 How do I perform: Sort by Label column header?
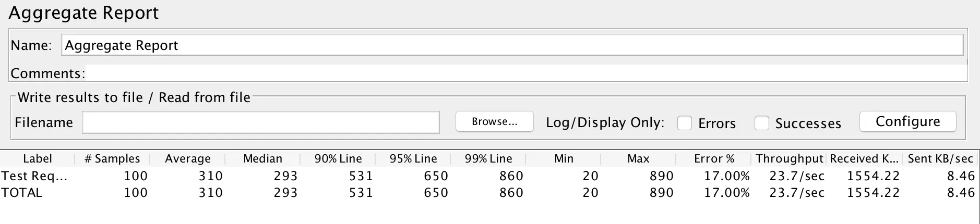pos(38,158)
